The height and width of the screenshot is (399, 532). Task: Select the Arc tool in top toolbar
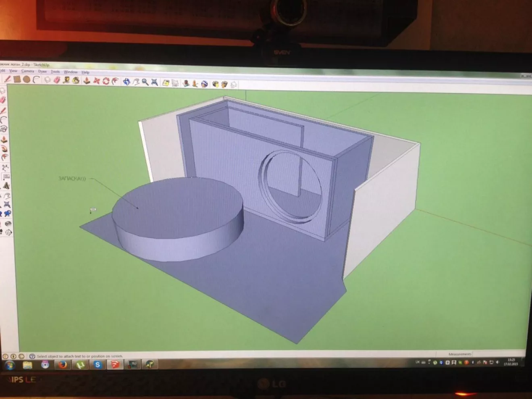36,80
